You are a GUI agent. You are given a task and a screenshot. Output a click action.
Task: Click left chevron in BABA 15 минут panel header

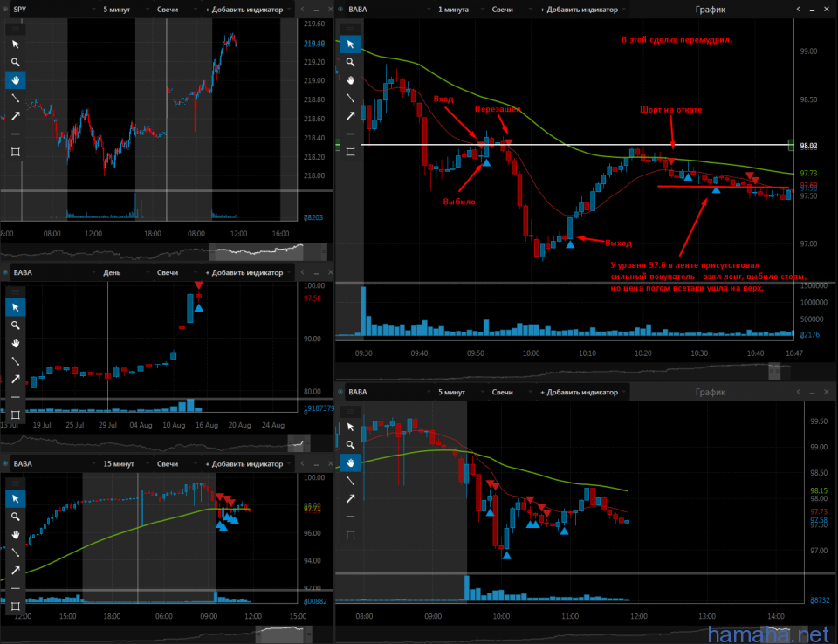303,464
